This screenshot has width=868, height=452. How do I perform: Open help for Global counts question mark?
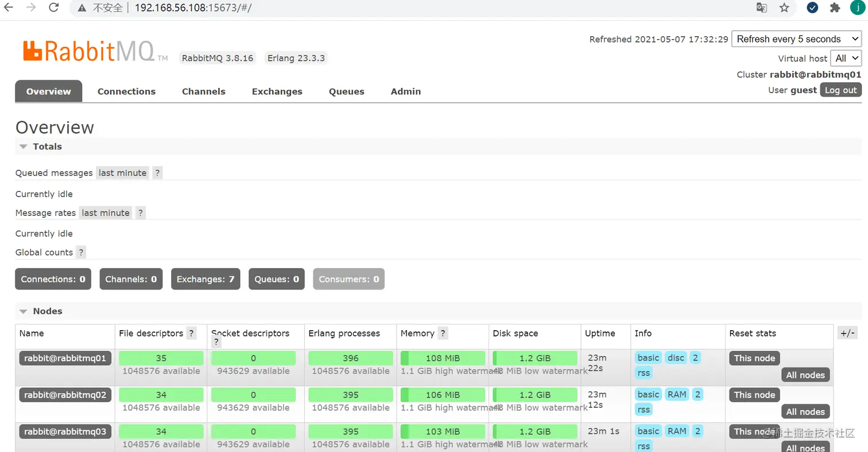pos(81,252)
